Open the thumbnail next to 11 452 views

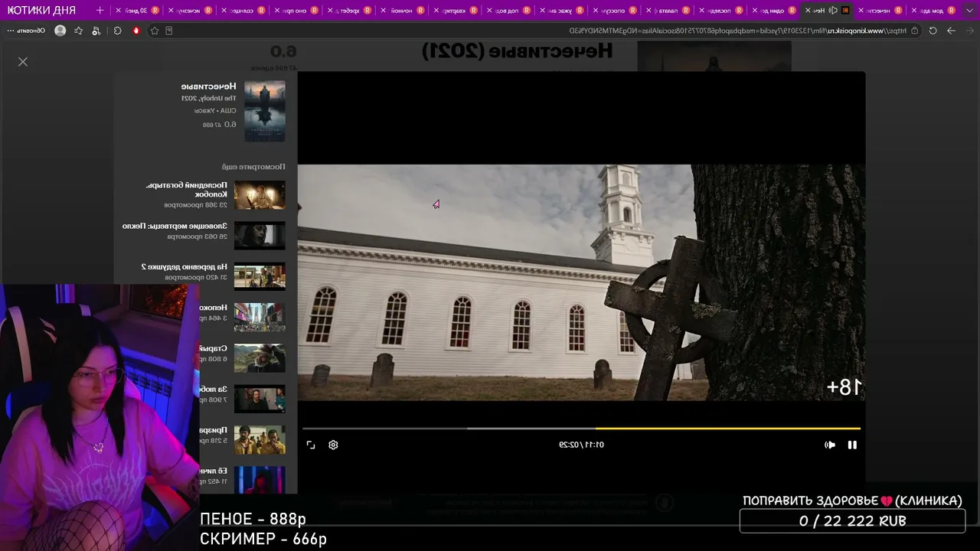coord(260,480)
